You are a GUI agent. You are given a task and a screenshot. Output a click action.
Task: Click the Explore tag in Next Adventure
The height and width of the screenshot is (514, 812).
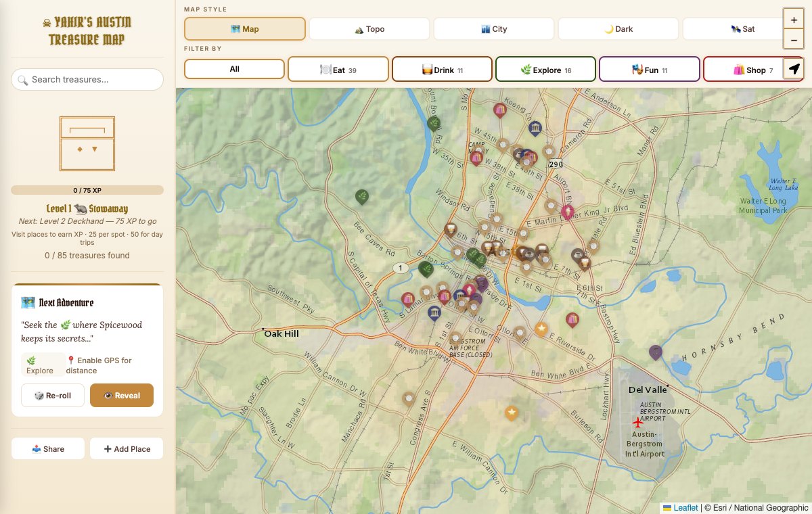43,365
